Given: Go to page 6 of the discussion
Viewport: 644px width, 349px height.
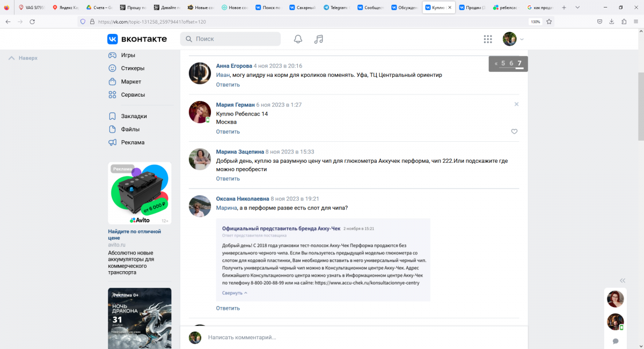Looking at the screenshot, I should tap(511, 63).
